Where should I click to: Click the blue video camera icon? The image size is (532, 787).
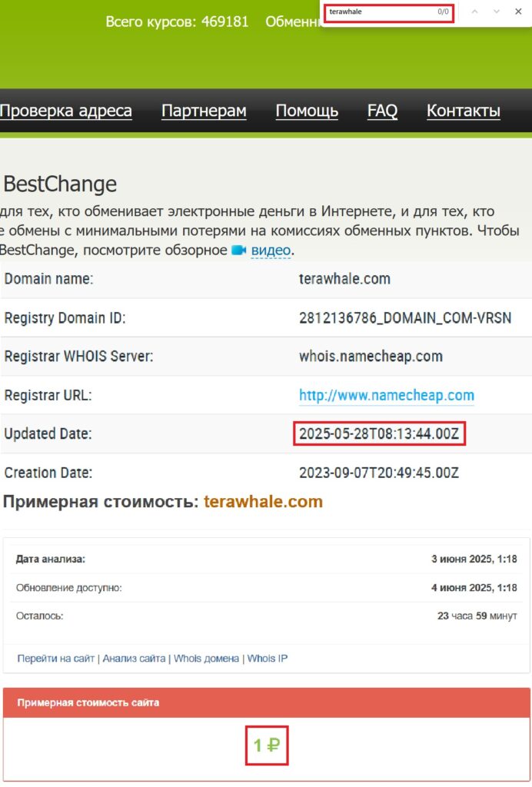coord(238,251)
